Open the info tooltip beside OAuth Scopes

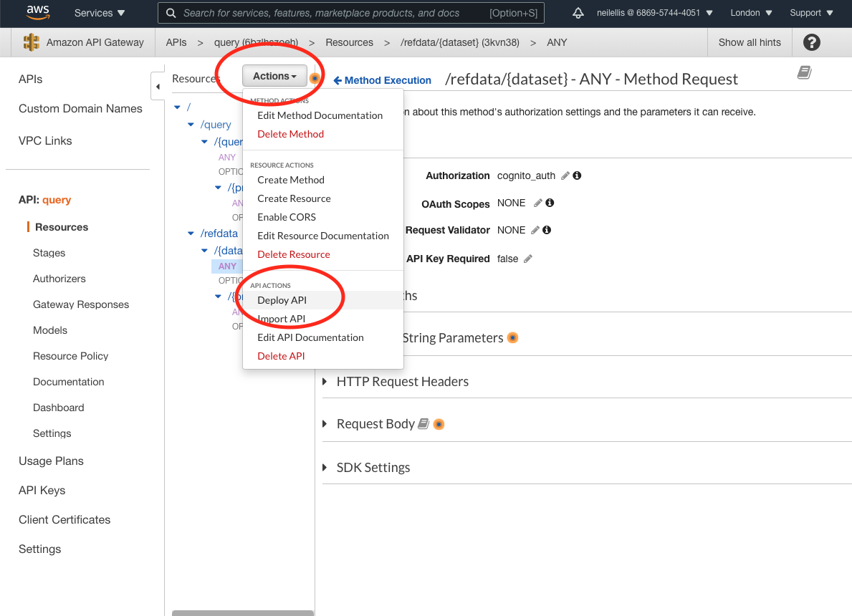tap(548, 202)
